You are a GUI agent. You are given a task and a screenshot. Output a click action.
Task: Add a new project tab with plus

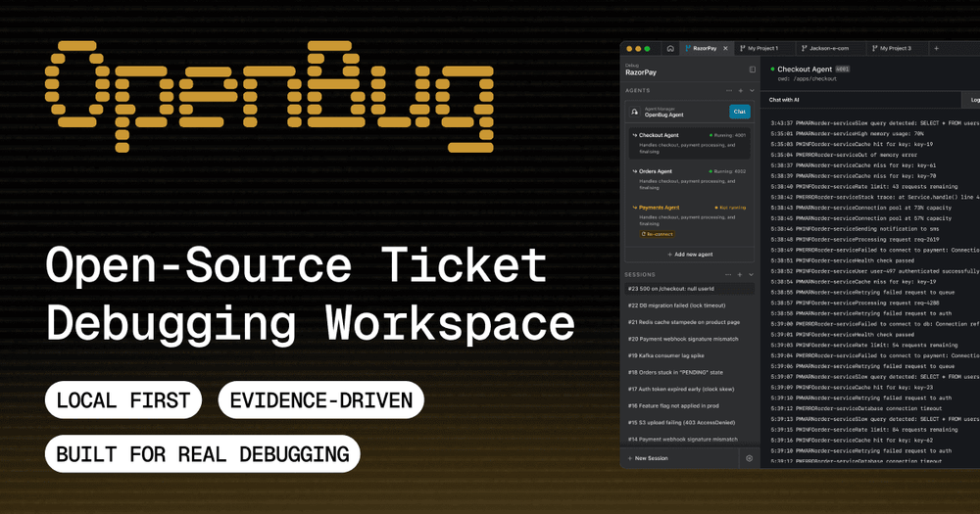click(936, 48)
